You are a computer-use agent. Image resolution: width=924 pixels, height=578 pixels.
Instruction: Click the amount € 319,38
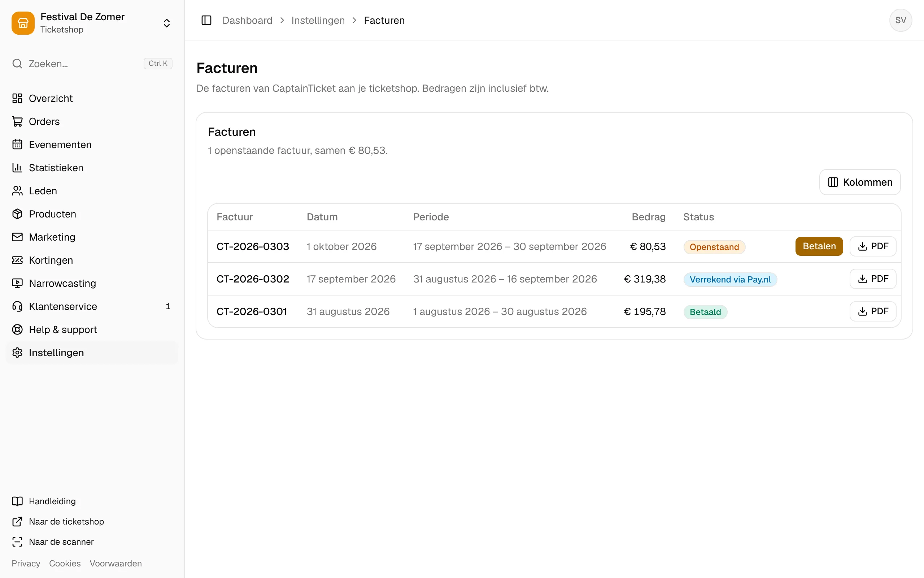[x=645, y=279]
